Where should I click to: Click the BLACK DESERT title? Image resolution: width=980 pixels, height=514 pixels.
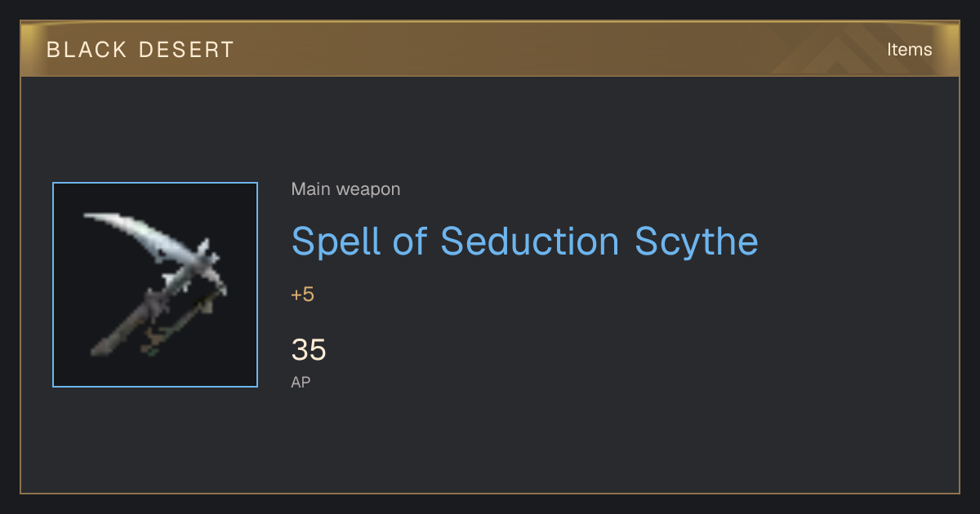(140, 50)
